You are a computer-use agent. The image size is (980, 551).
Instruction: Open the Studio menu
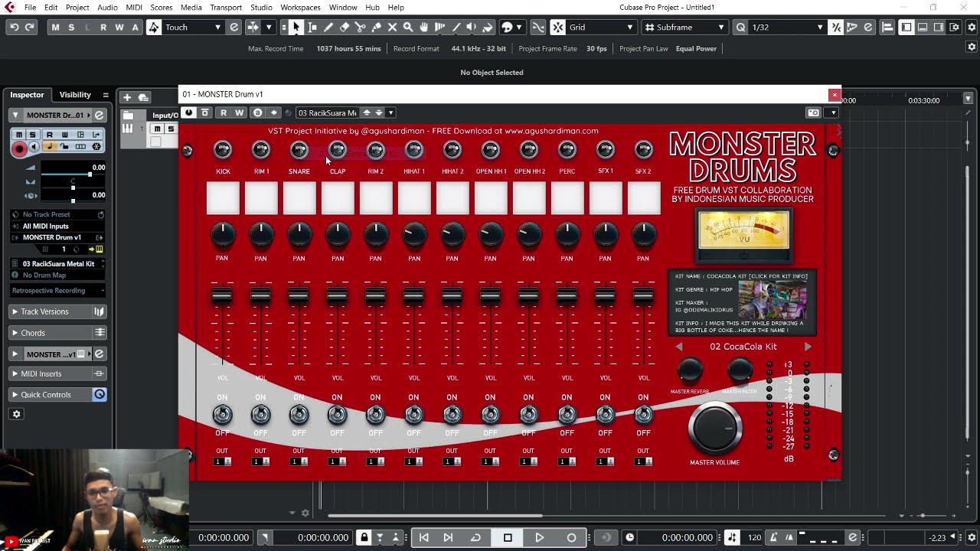(x=261, y=8)
